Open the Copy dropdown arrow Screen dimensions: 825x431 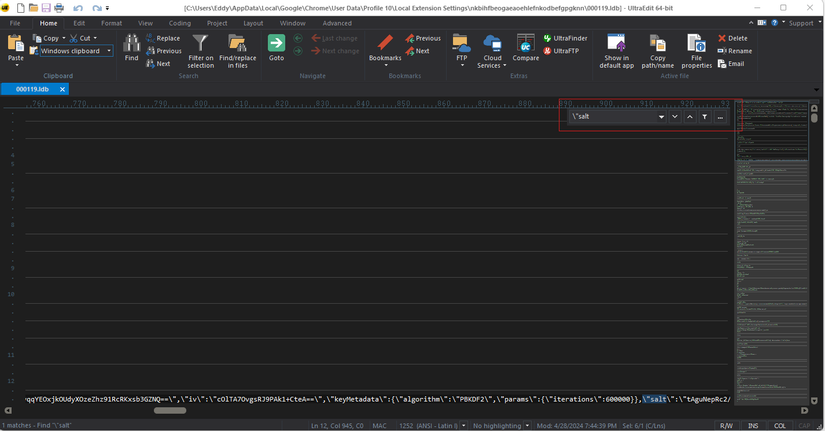tap(64, 38)
